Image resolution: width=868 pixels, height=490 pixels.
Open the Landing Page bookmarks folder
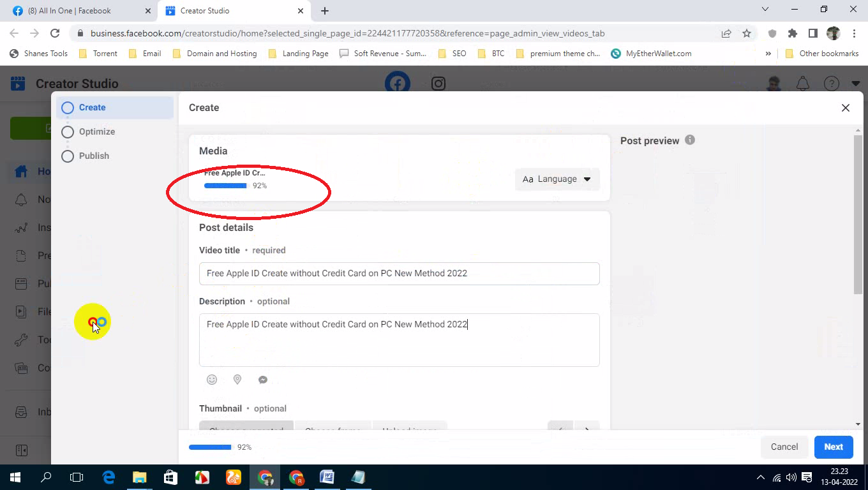(x=298, y=54)
